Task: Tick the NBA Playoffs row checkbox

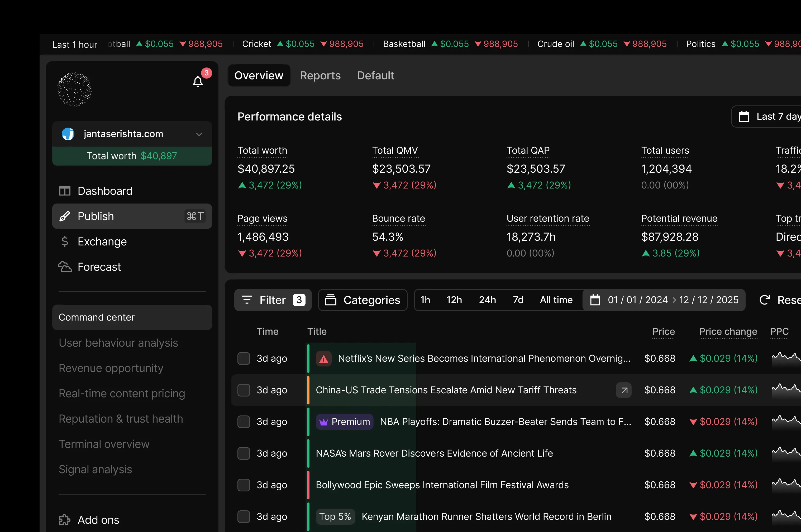Action: (244, 422)
